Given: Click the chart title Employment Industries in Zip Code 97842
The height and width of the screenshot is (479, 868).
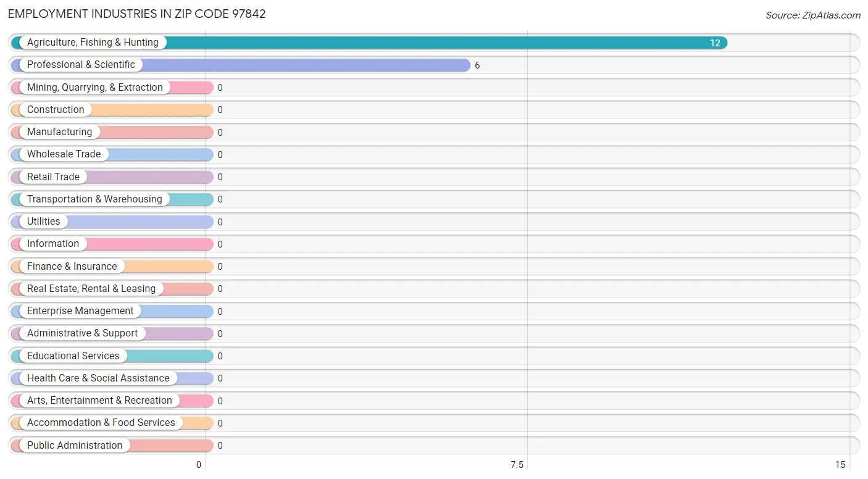Looking at the screenshot, I should pos(137,14).
